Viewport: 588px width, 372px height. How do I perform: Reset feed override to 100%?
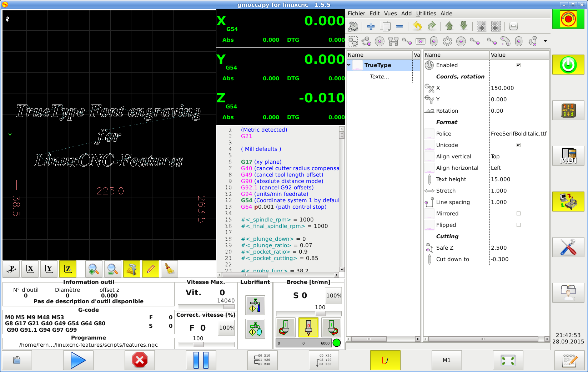pyautogui.click(x=226, y=327)
